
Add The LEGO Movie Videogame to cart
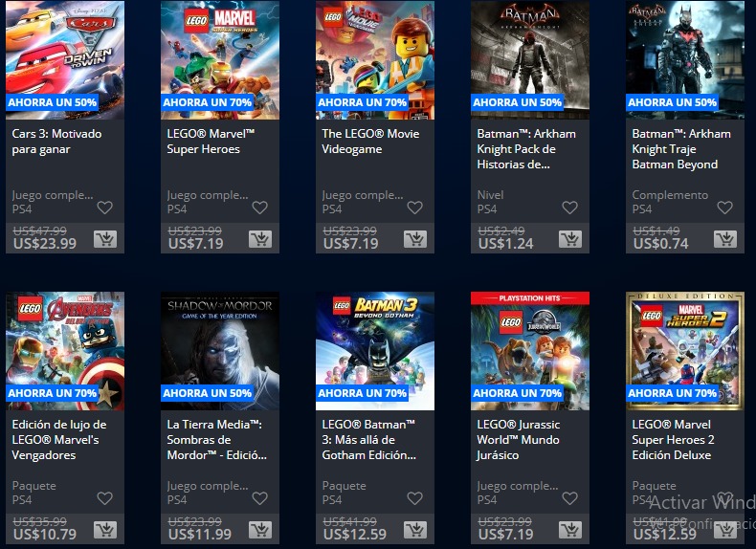[x=415, y=239]
